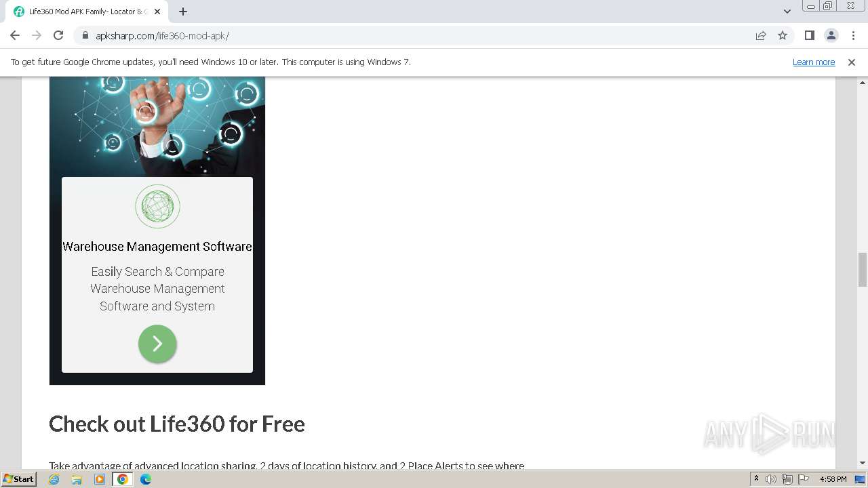Image resolution: width=868 pixels, height=488 pixels.
Task: Switch to Chrome taskbar button
Action: click(x=123, y=479)
